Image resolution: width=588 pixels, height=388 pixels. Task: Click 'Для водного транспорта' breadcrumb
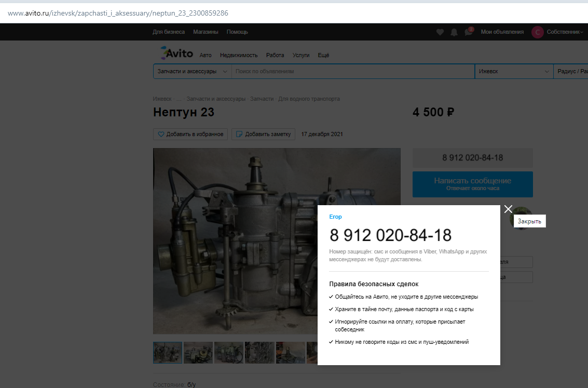coord(309,99)
